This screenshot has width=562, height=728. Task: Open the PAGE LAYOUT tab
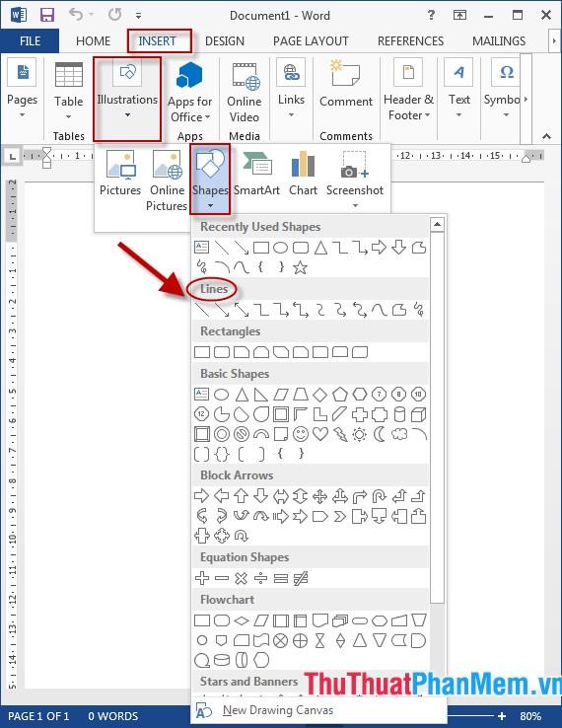pos(311,40)
